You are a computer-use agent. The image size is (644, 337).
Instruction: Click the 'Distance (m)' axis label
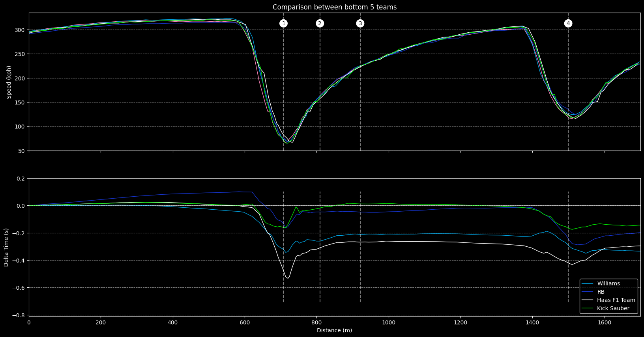click(x=335, y=330)
